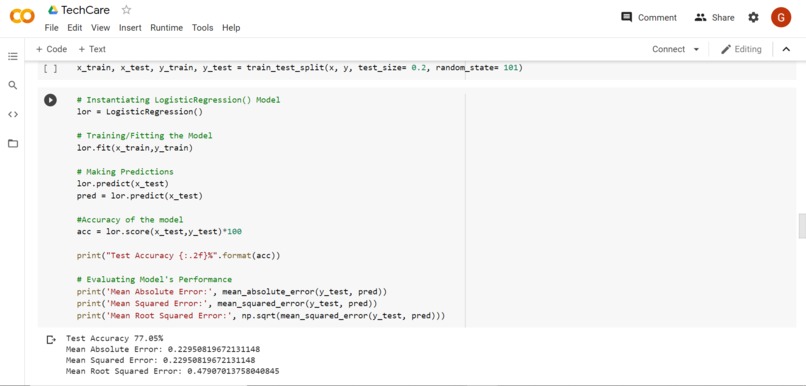Viewport: 806px width, 386px height.
Task: Open notebook settings gear icon
Action: tap(753, 17)
